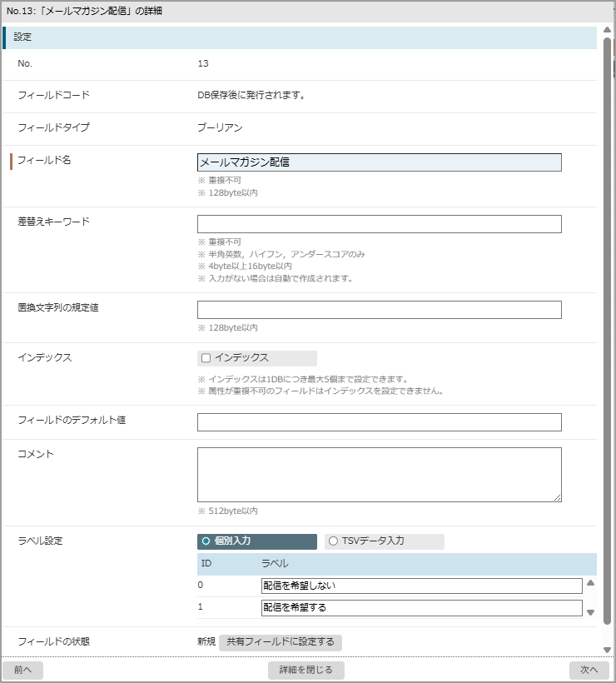The width and height of the screenshot is (616, 683).
Task: Click the フィールドのデフォルト値 input
Action: (x=379, y=422)
